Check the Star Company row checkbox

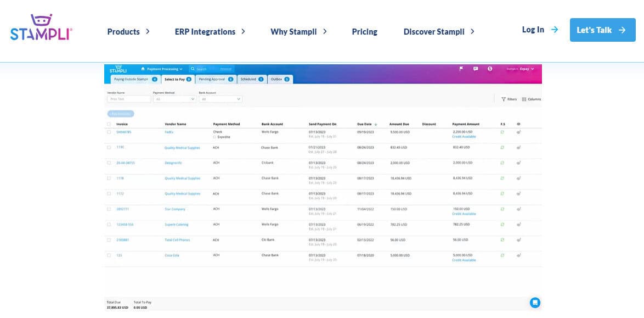point(109,209)
